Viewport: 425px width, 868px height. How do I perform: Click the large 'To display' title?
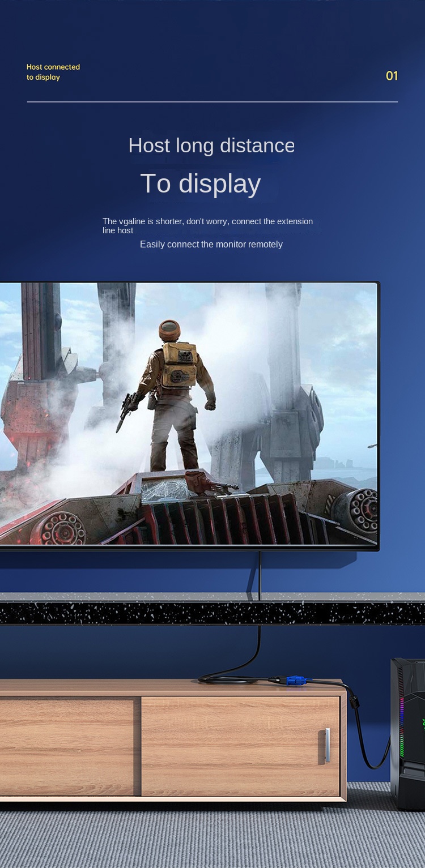coord(201,183)
